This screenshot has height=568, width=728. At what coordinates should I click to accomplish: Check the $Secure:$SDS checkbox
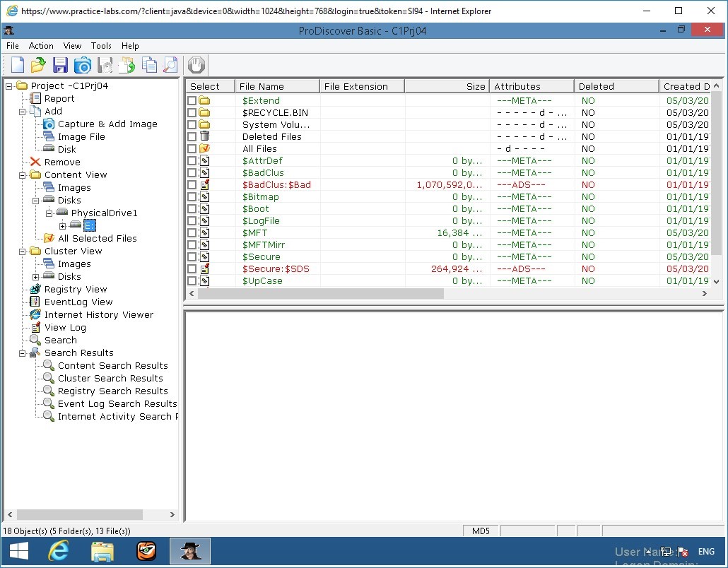192,268
